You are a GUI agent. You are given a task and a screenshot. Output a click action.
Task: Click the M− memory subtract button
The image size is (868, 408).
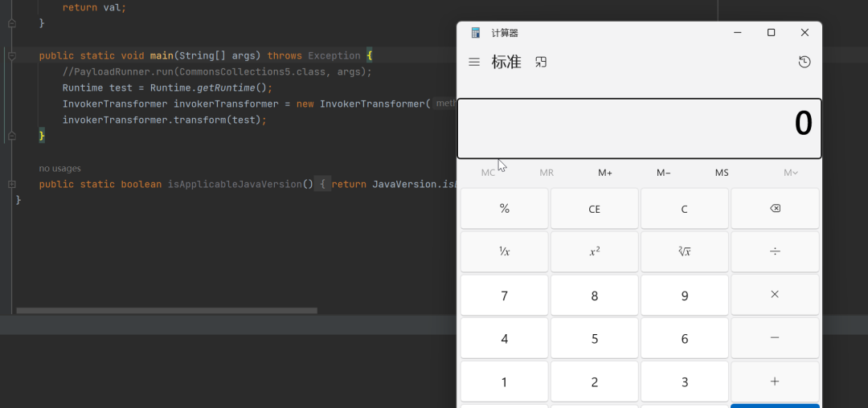click(663, 173)
